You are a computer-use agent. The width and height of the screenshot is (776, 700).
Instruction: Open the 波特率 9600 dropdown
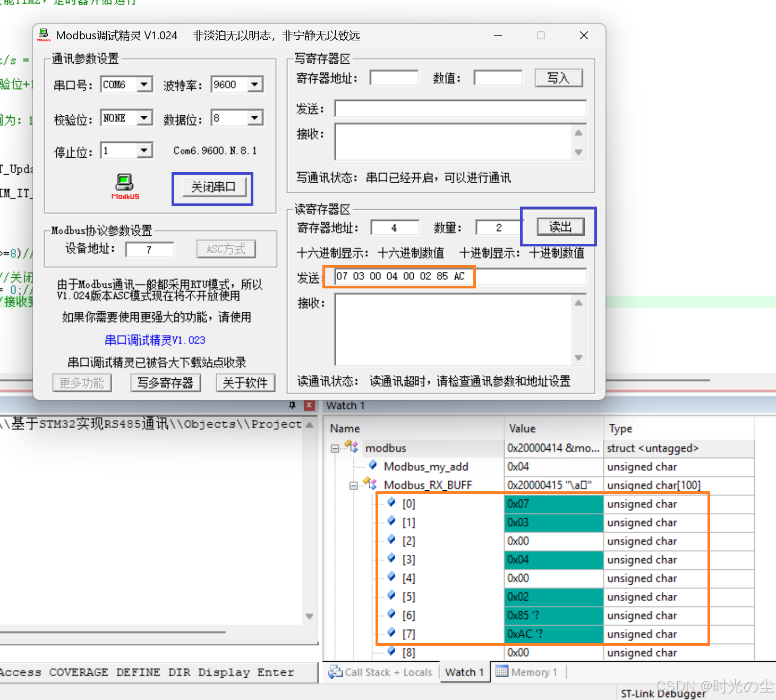[255, 84]
